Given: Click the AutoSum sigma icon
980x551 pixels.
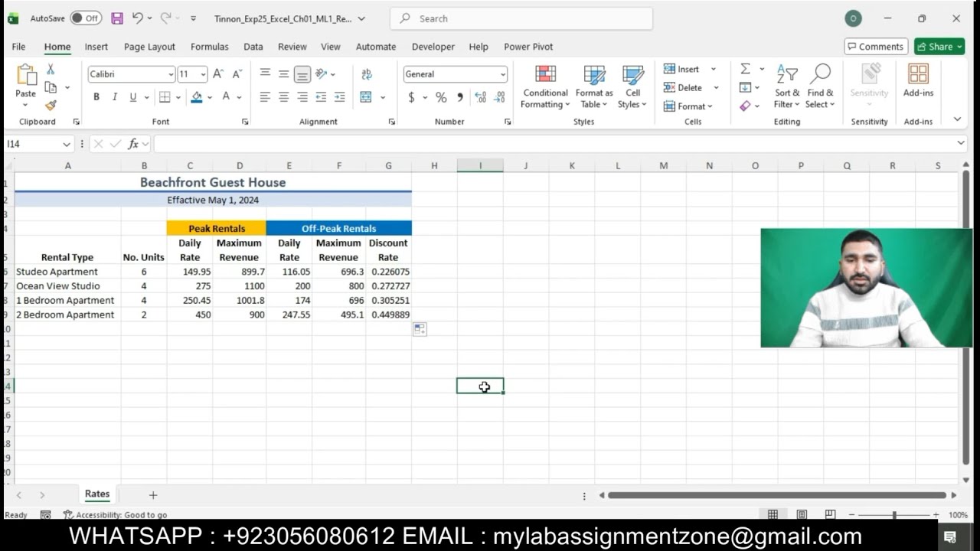Looking at the screenshot, I should [745, 69].
